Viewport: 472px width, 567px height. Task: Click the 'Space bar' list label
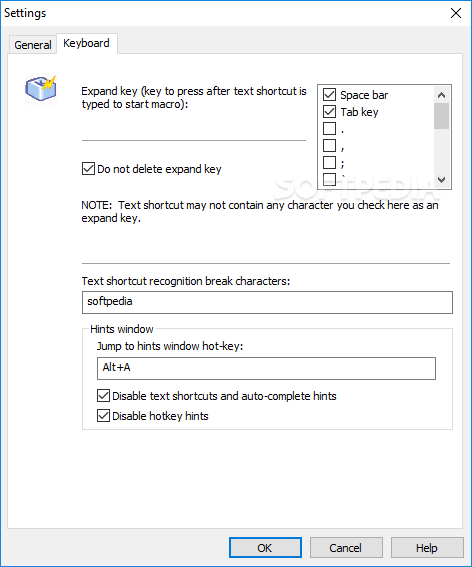pyautogui.click(x=364, y=95)
